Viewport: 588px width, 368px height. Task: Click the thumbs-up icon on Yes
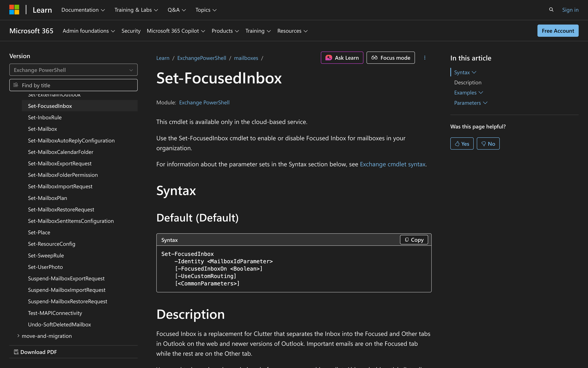(x=458, y=144)
